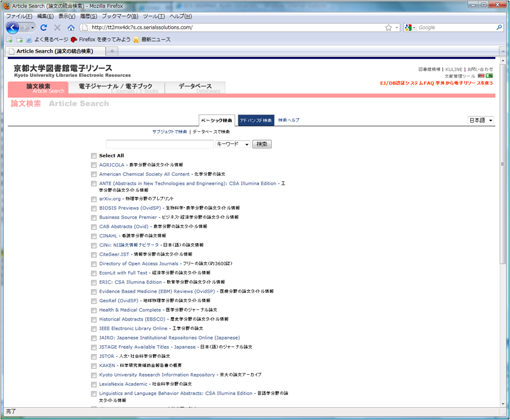Viewport: 510px width, 420px height.
Task: Open the Directory of Open Access Journals link
Action: pyautogui.click(x=139, y=264)
